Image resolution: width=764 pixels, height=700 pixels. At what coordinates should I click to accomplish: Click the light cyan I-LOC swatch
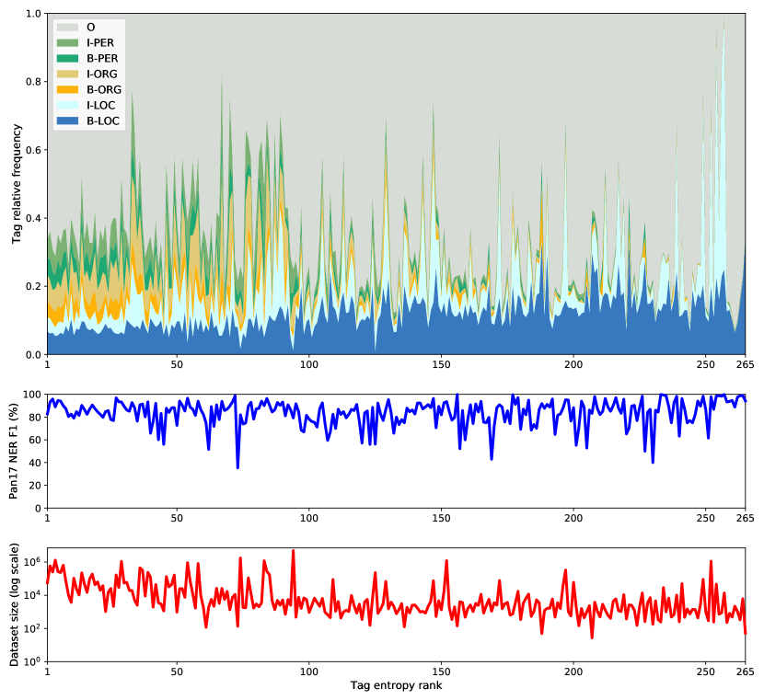tap(66, 106)
